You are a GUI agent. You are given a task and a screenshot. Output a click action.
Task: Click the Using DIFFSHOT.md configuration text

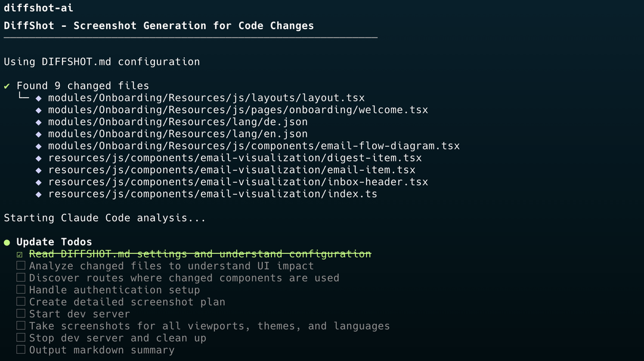102,62
